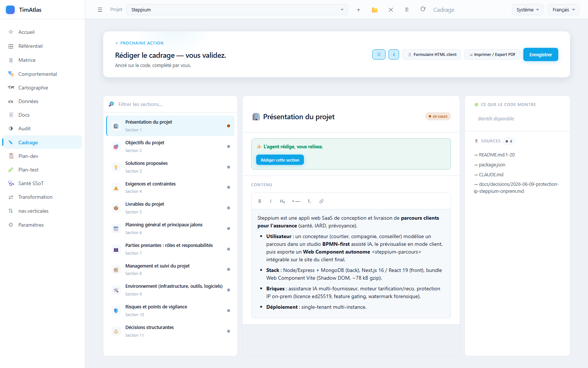The image size is (588, 368).
Task: Click the Comportemental sidebar icon
Action: pos(11,74)
